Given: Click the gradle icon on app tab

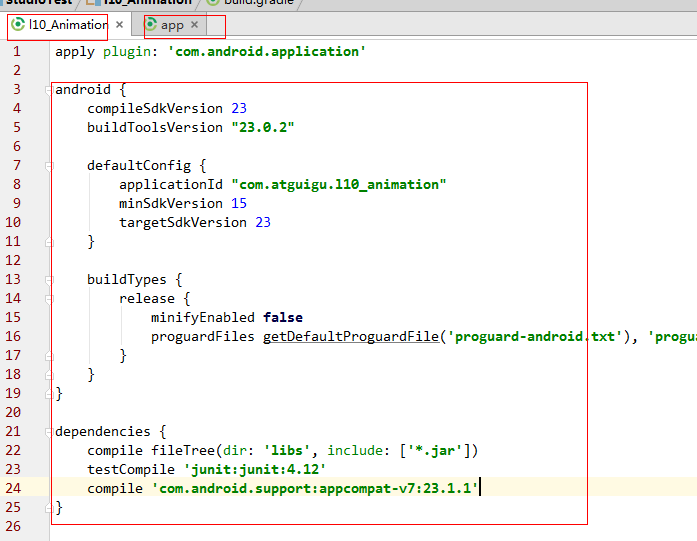Looking at the screenshot, I should point(151,24).
